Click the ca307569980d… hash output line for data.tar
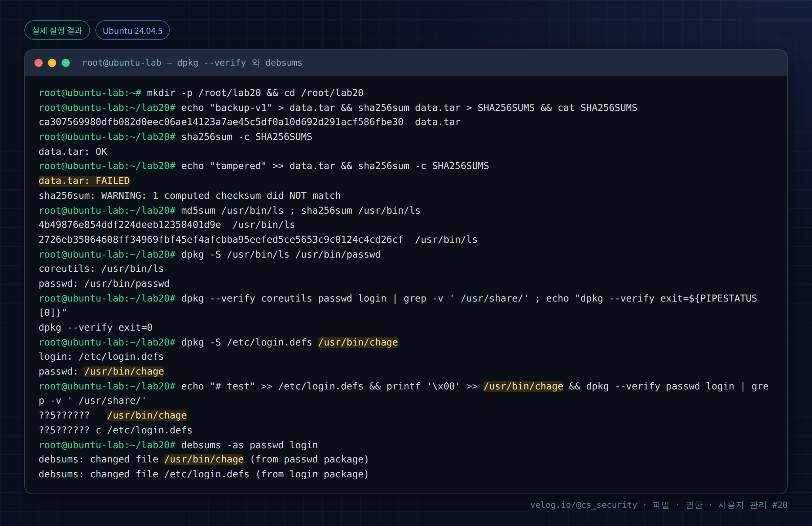The image size is (812, 526). pyautogui.click(x=249, y=122)
